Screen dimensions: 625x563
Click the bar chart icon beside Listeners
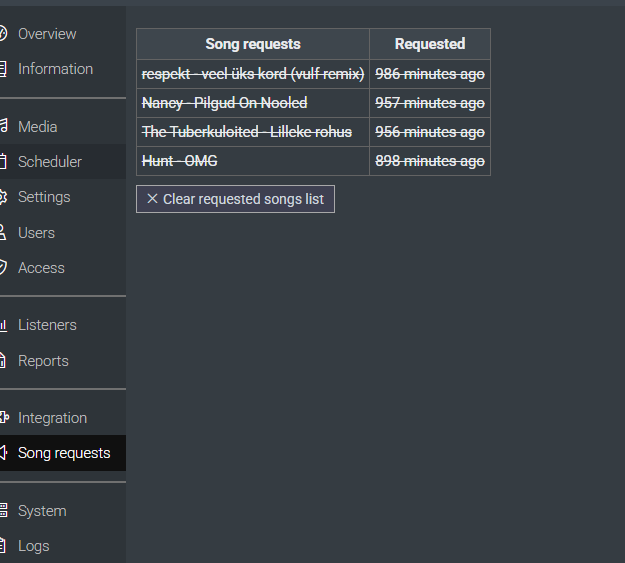click(x=4, y=325)
